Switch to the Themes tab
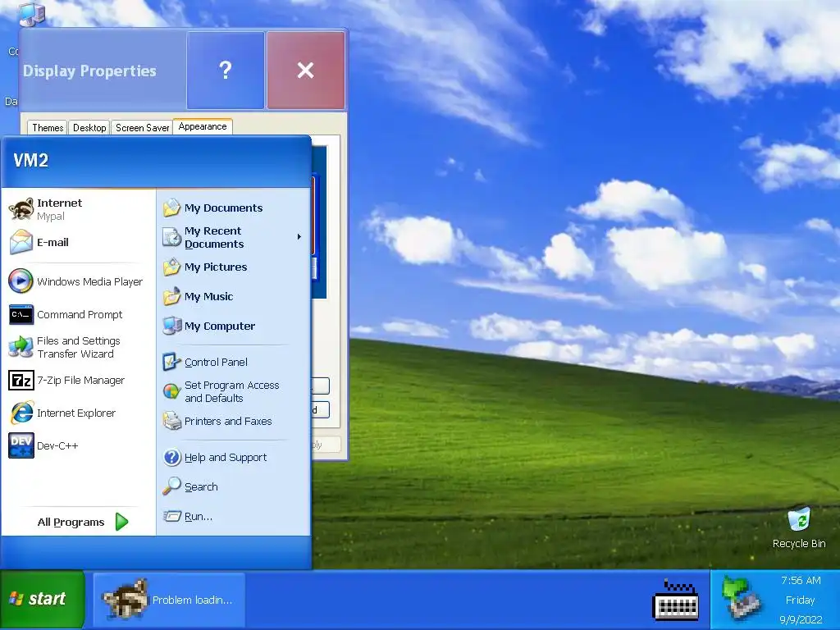Image resolution: width=840 pixels, height=630 pixels. (x=48, y=127)
